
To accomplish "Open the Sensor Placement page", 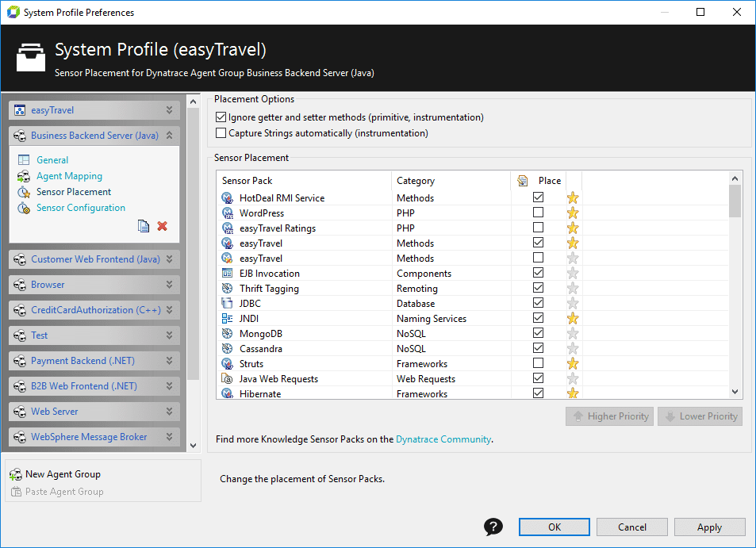I will (74, 192).
